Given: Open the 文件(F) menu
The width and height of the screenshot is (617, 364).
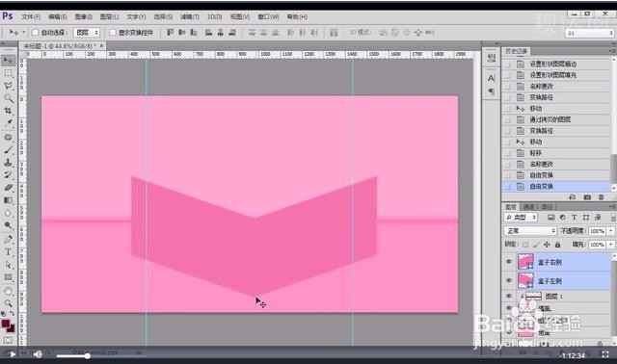Looking at the screenshot, I should coord(31,17).
